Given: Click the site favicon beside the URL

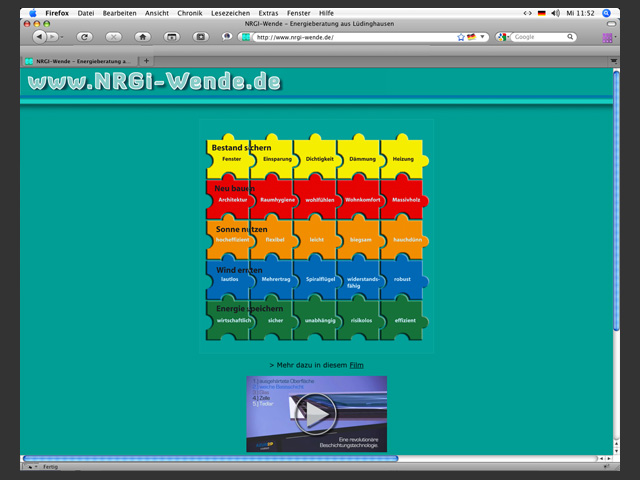Looking at the screenshot, I should point(246,37).
